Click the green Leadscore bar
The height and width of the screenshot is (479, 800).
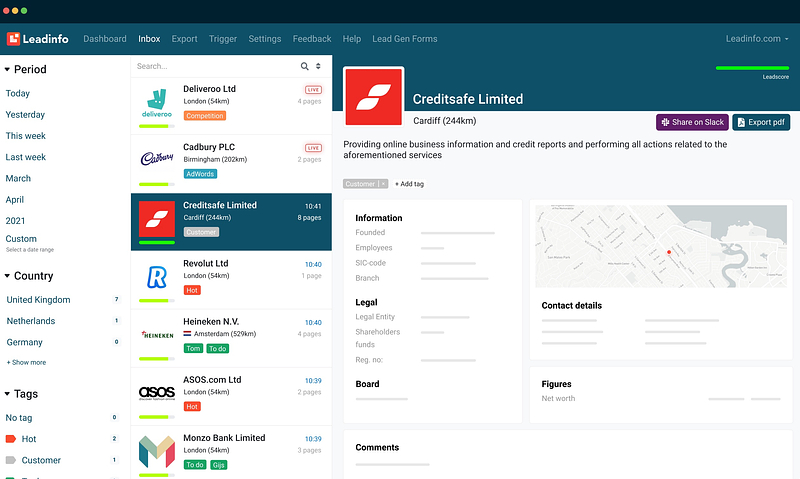[752, 68]
